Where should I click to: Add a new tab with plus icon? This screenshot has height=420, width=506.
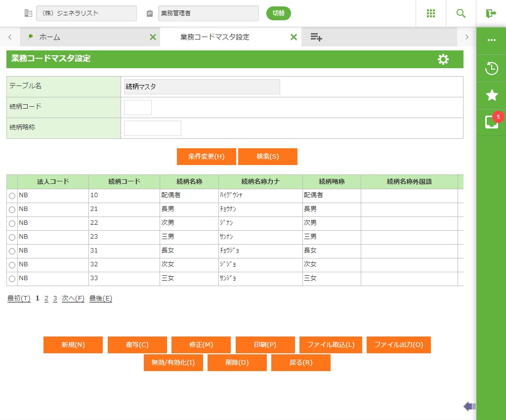[x=316, y=37]
